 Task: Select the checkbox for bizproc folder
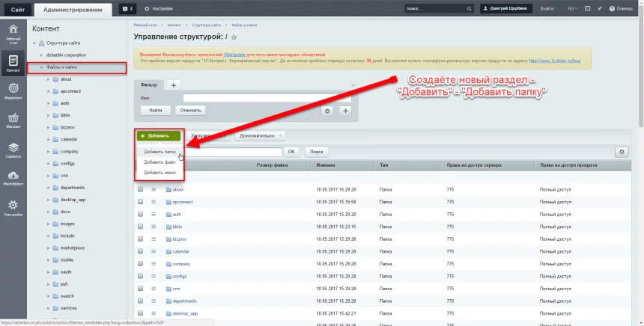[140, 239]
